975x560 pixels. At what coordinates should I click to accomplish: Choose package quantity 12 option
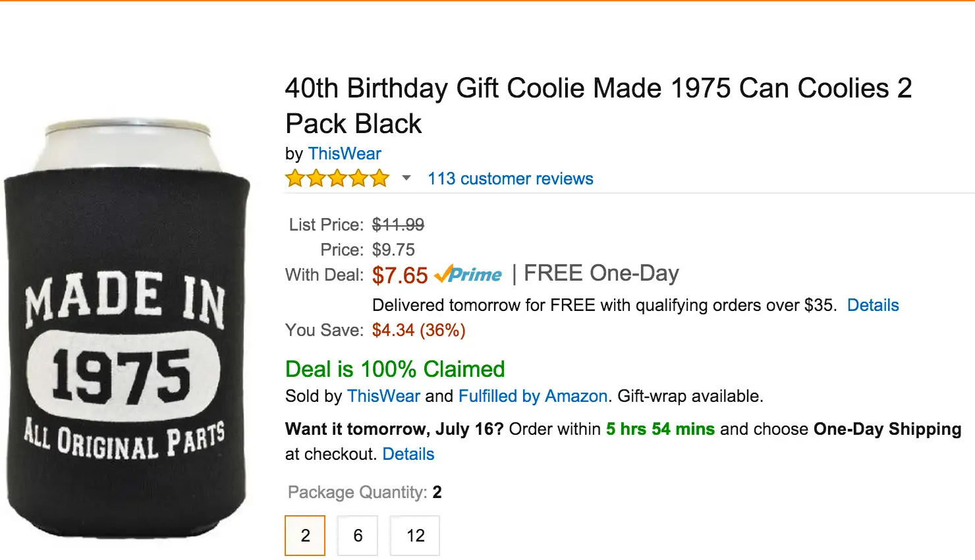tap(415, 536)
